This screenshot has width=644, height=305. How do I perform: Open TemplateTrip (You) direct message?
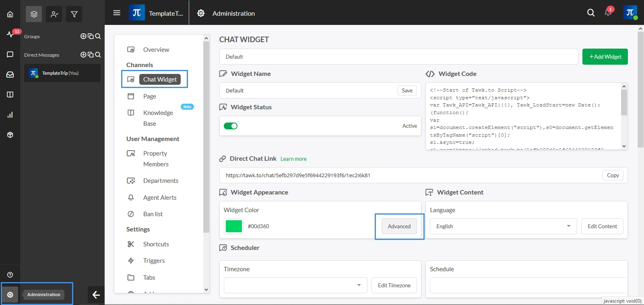[62, 73]
